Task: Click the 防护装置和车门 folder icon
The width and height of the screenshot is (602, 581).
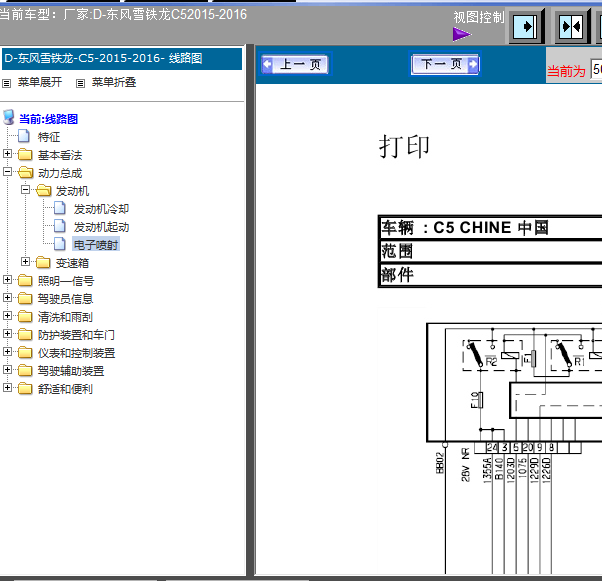Action: click(x=25, y=334)
